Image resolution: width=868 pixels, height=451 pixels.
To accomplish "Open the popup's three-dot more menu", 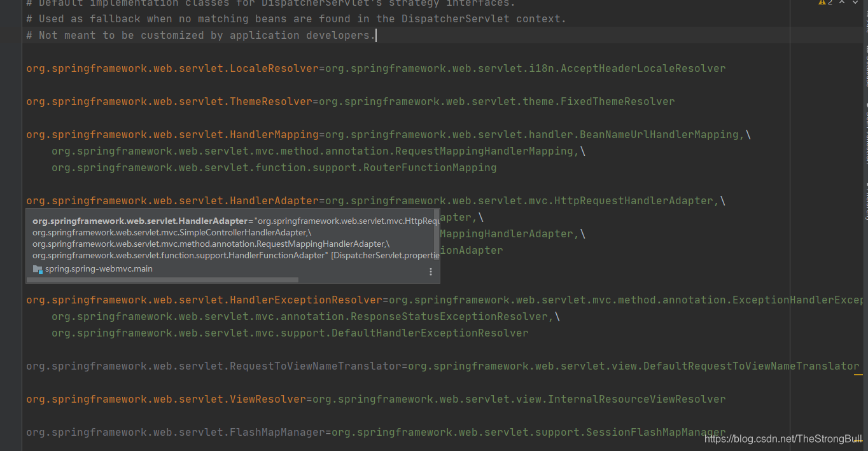I will [431, 272].
